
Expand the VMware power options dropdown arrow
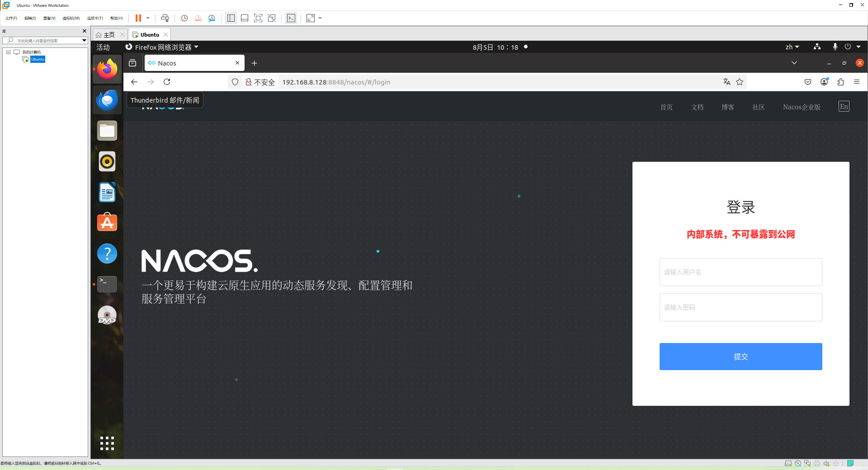point(148,18)
